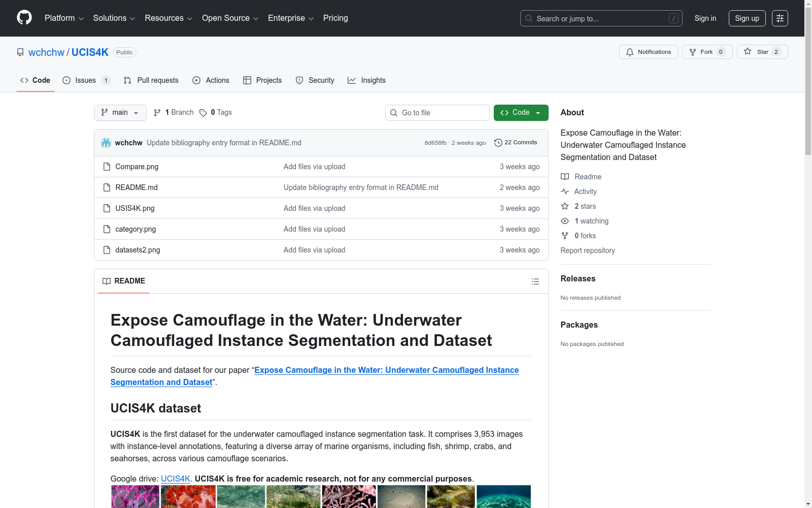Image resolution: width=812 pixels, height=508 pixels.
Task: Open the Releases heading link
Action: (x=578, y=278)
